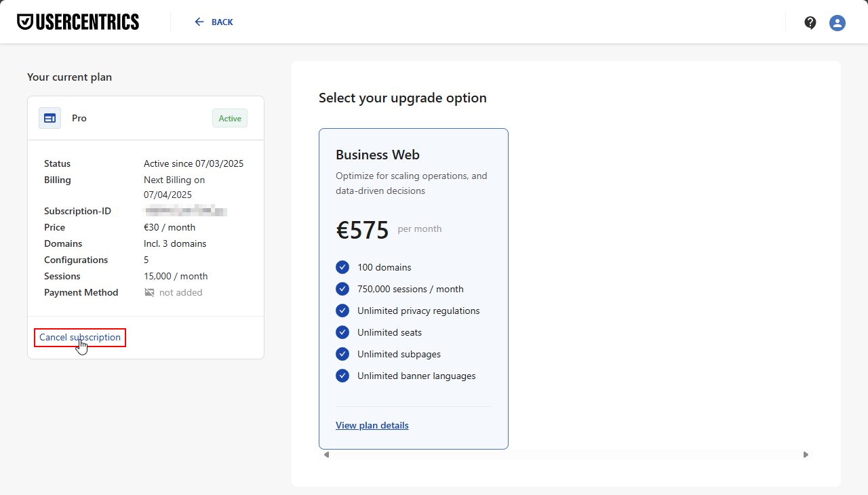Click the right arrow of horizontal scrollbar

coord(806,454)
